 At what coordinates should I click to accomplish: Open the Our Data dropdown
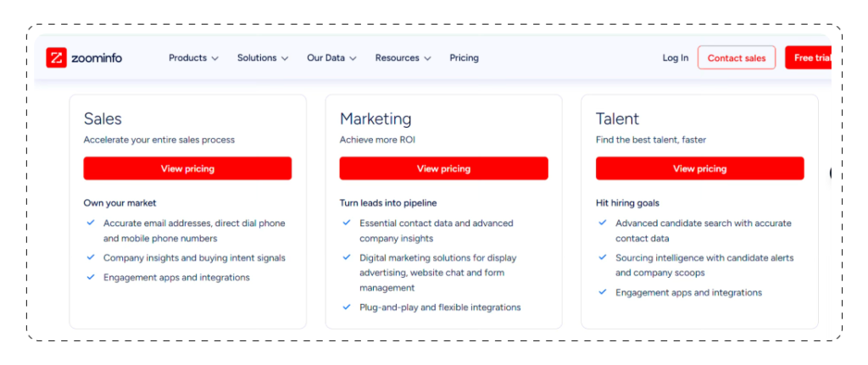(x=331, y=58)
